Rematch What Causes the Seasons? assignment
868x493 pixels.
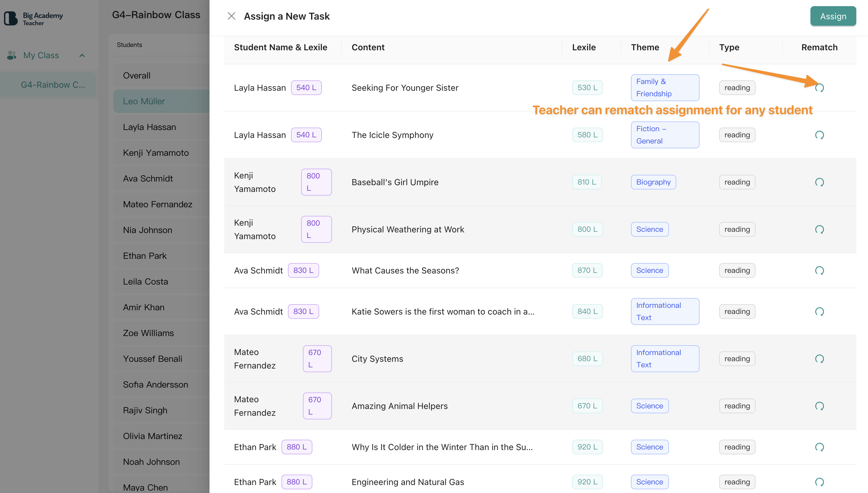(819, 270)
